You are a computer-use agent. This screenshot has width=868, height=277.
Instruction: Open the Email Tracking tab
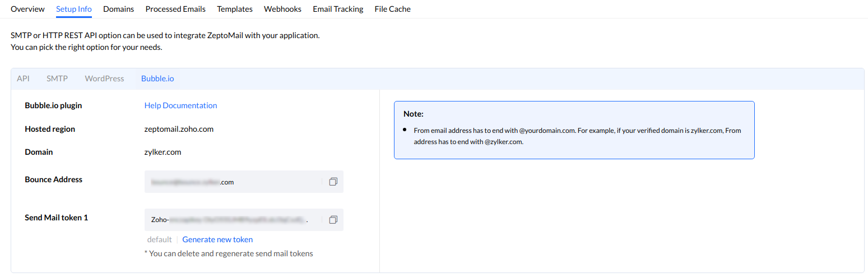point(338,9)
